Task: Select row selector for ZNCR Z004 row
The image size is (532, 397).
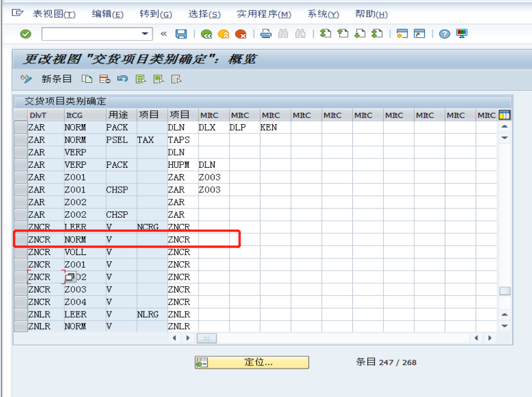Action: click(21, 302)
